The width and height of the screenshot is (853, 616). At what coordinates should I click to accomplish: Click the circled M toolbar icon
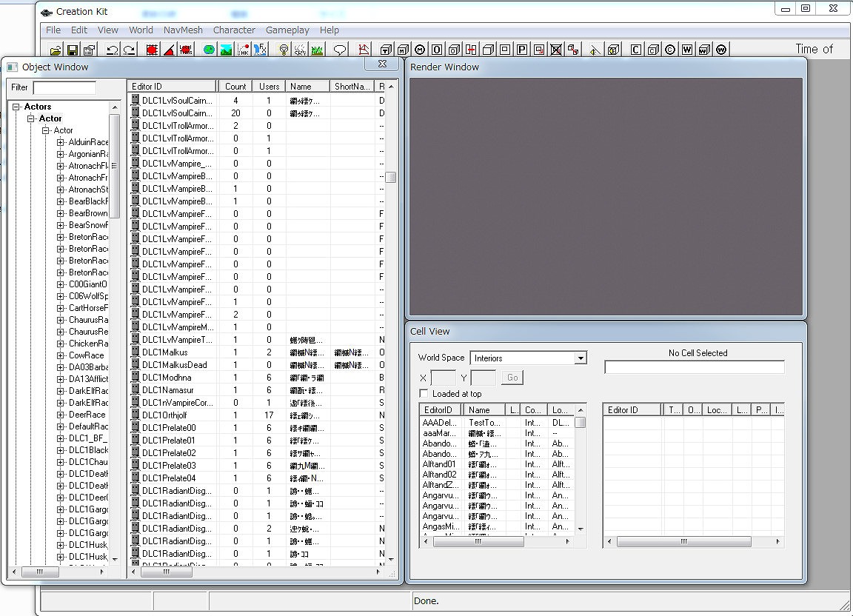coord(420,50)
